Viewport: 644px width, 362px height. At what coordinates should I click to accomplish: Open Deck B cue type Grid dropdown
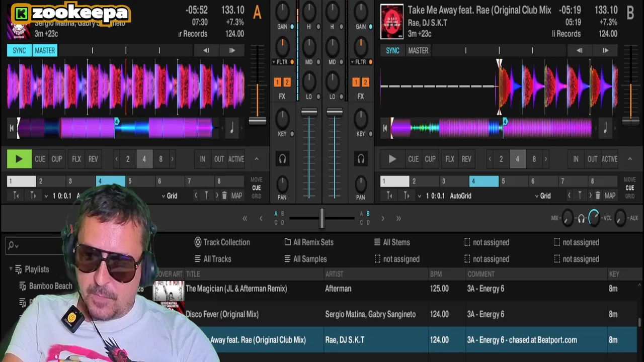[542, 196]
